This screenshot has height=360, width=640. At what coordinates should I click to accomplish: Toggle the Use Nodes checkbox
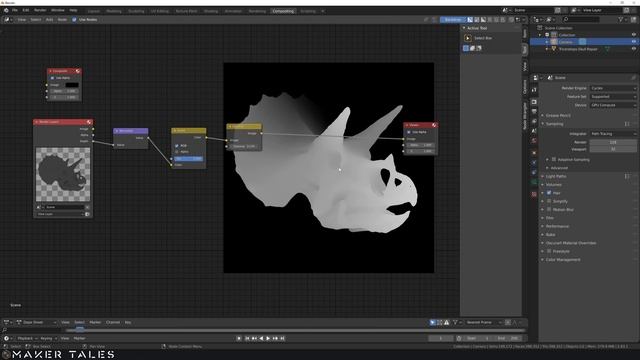(x=74, y=20)
